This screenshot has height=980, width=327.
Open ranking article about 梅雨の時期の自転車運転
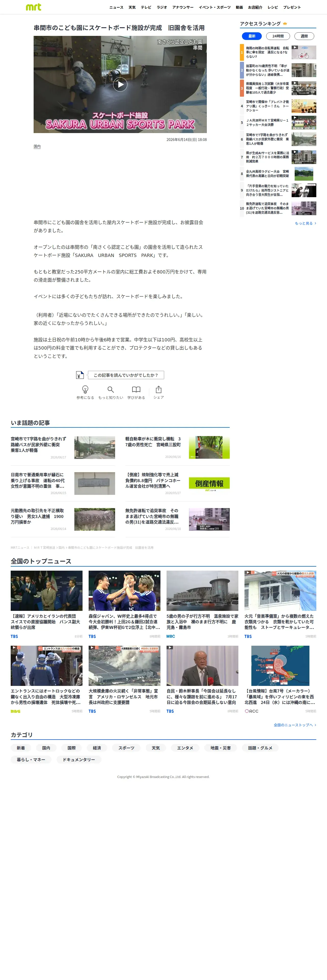pos(267,52)
